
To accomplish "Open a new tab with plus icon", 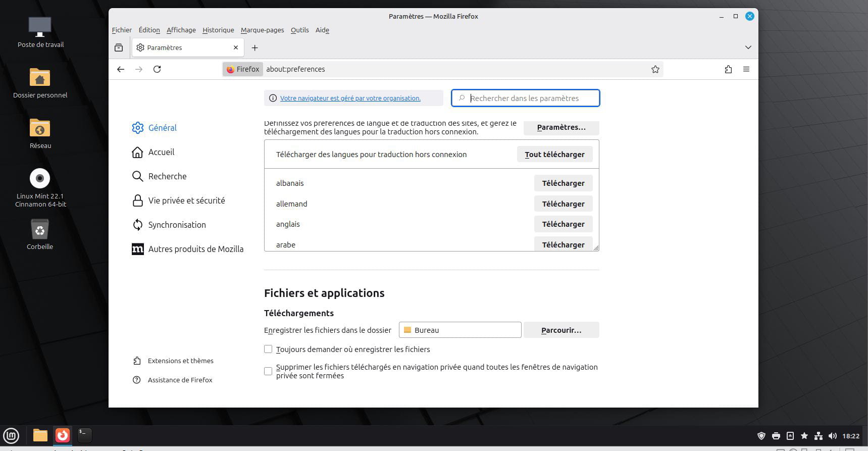I will (254, 47).
